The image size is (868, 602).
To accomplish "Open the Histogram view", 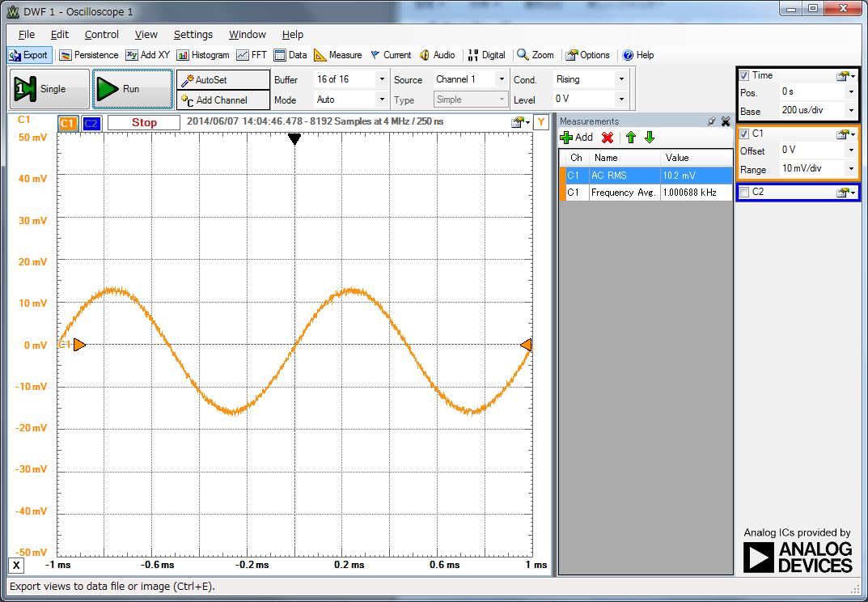I will [x=203, y=55].
